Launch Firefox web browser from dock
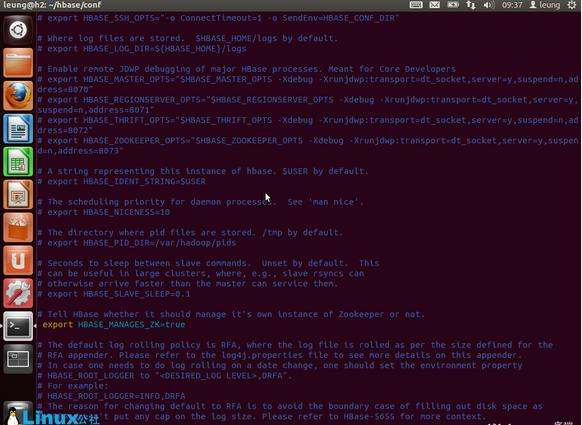 18,96
